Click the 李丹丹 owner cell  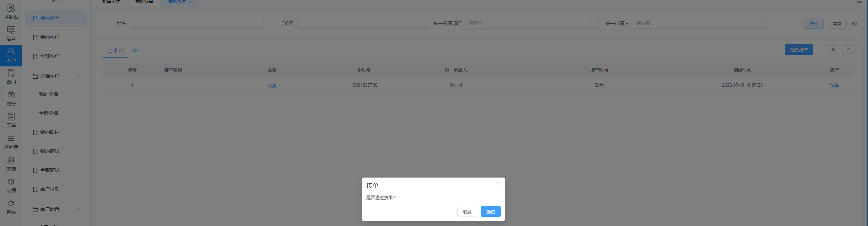[x=456, y=85]
